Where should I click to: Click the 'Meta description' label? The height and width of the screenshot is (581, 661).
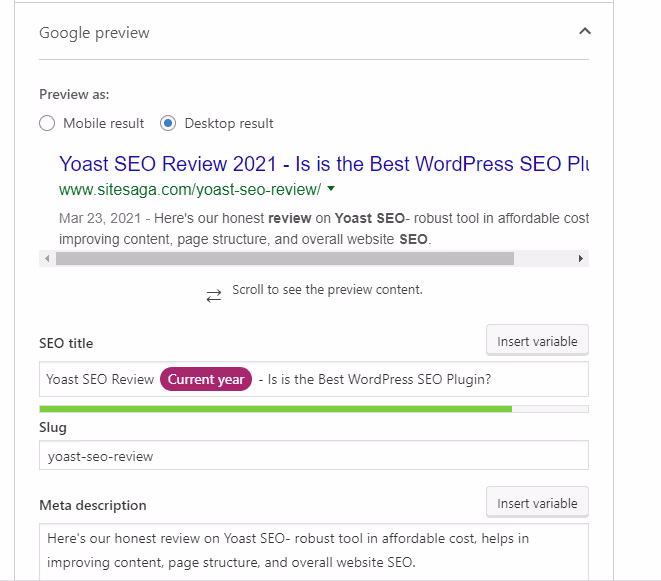click(93, 505)
